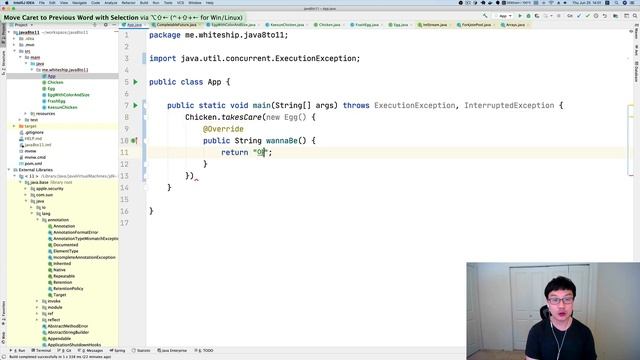This screenshot has width=640, height=360.
Task: Select AbstractStringBuilder in library tree
Action: (x=67, y=332)
